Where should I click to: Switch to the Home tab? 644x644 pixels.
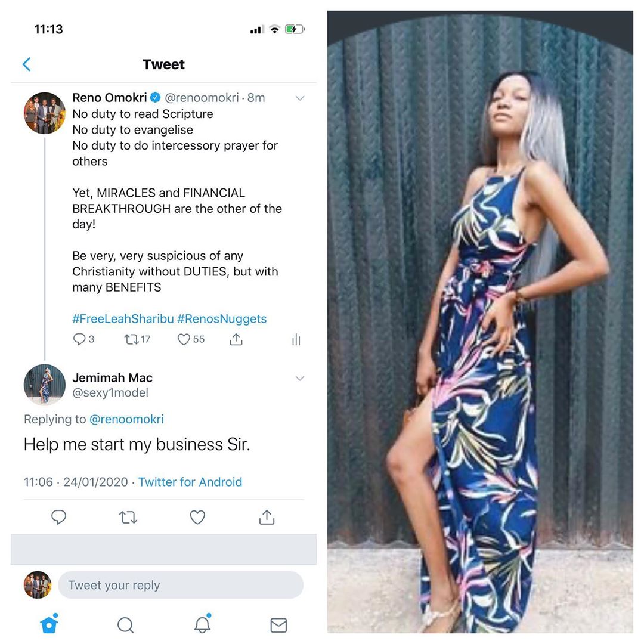coord(49,624)
